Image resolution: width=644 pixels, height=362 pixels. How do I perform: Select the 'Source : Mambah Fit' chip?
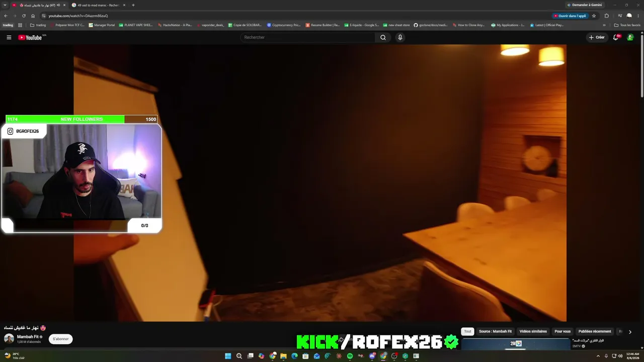coord(495,331)
